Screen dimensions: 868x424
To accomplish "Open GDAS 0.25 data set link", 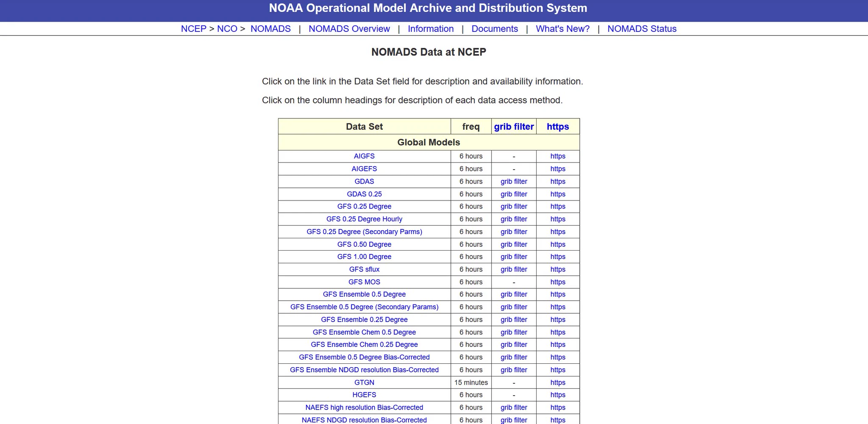I will point(364,194).
